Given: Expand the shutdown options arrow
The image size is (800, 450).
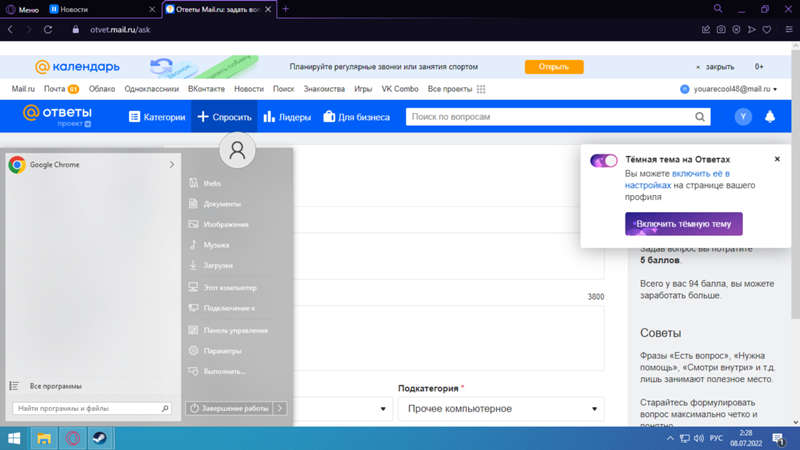Looking at the screenshot, I should (x=280, y=408).
